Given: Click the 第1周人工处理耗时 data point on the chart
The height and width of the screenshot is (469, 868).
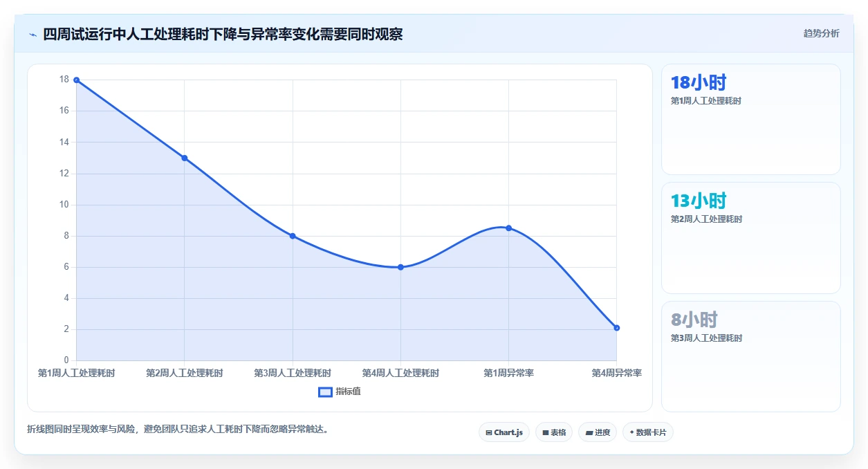Looking at the screenshot, I should [x=76, y=80].
